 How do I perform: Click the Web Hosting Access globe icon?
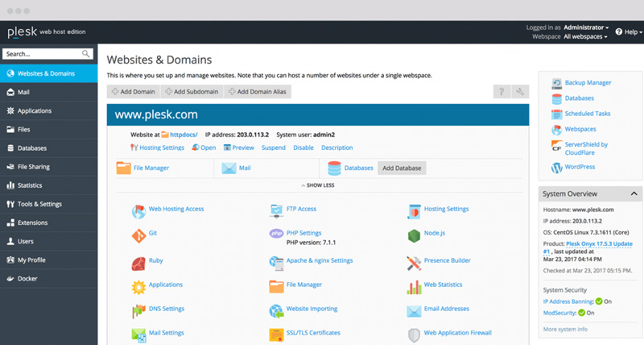(138, 211)
